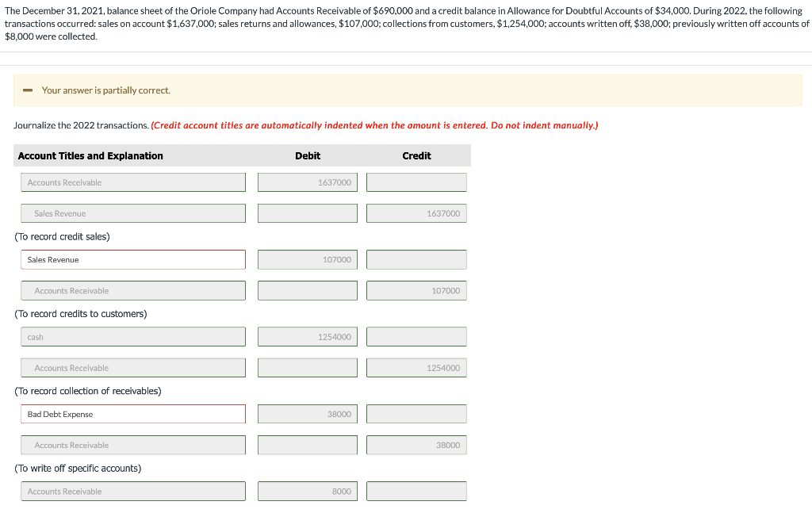Click the debit field showing 1637000

click(x=308, y=182)
